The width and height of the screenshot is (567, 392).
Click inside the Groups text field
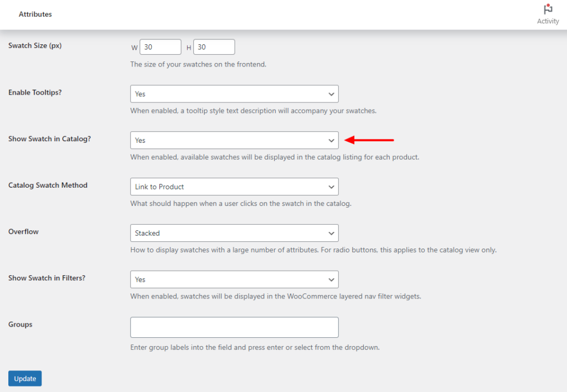[234, 327]
